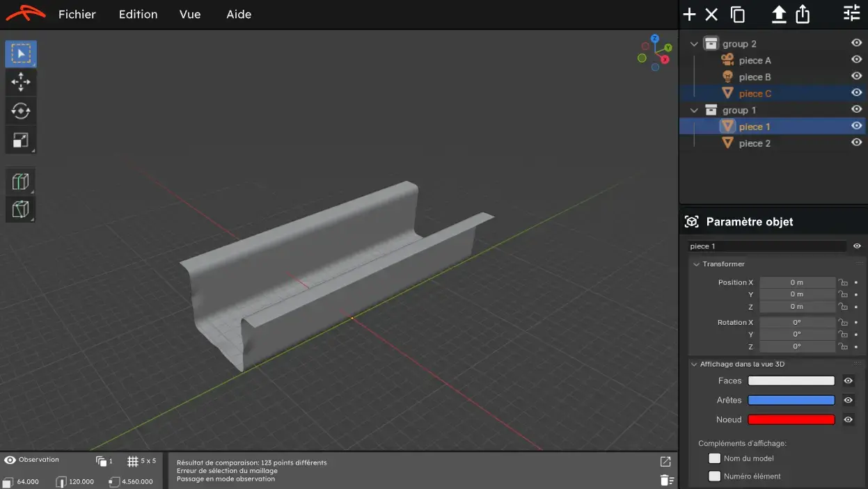The height and width of the screenshot is (489, 868).
Task: Click the mesh triangle icon of piece 2
Action: (x=727, y=143)
